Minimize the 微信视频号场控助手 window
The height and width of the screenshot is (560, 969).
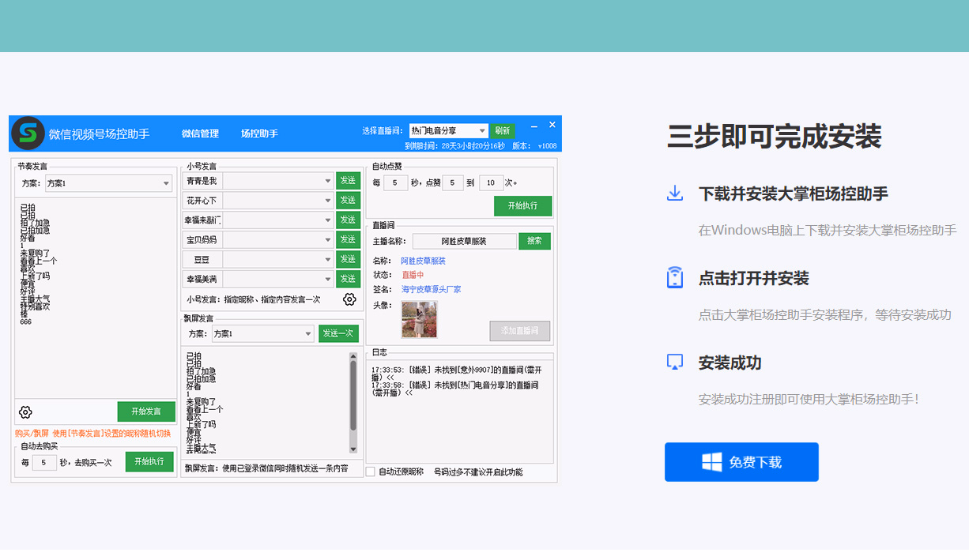pyautogui.click(x=534, y=125)
